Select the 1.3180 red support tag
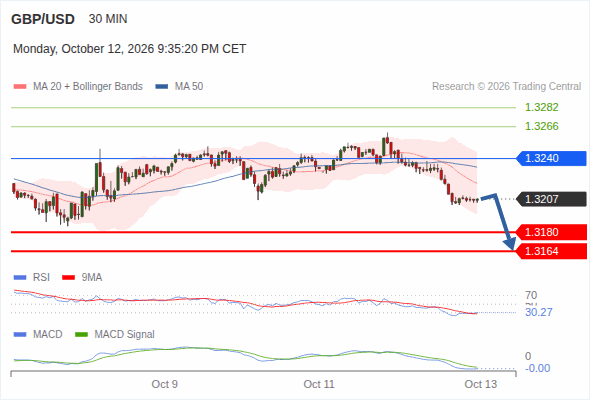590x400 pixels. point(551,232)
